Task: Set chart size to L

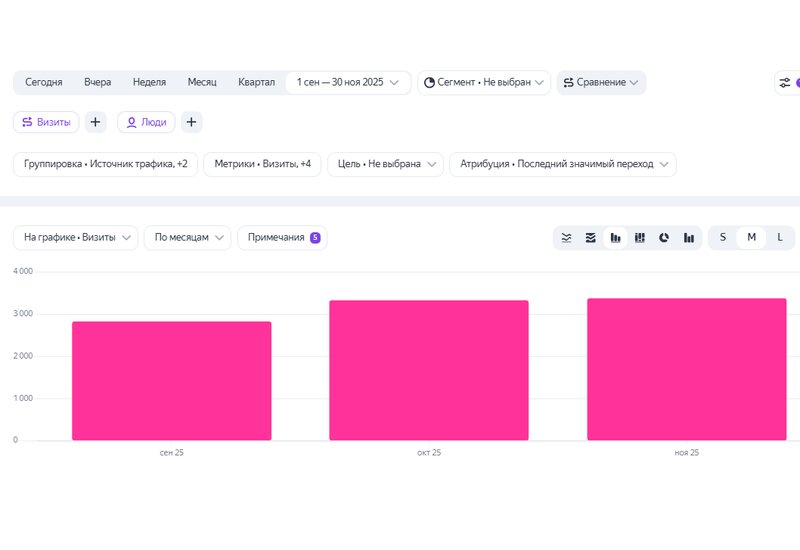Action: click(780, 237)
